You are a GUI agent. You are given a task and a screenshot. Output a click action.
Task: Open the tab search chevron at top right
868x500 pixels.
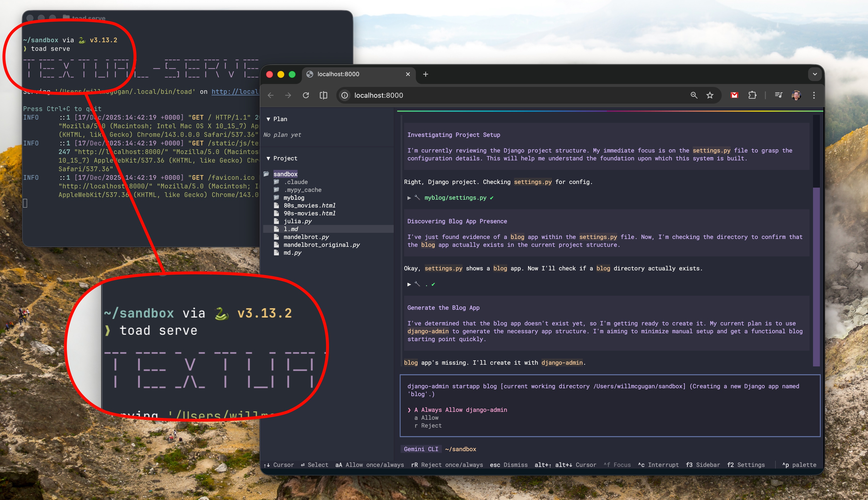[x=815, y=74]
